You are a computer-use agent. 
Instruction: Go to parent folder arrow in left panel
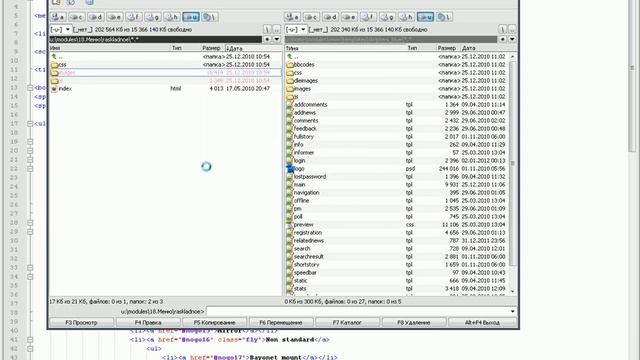(x=54, y=57)
